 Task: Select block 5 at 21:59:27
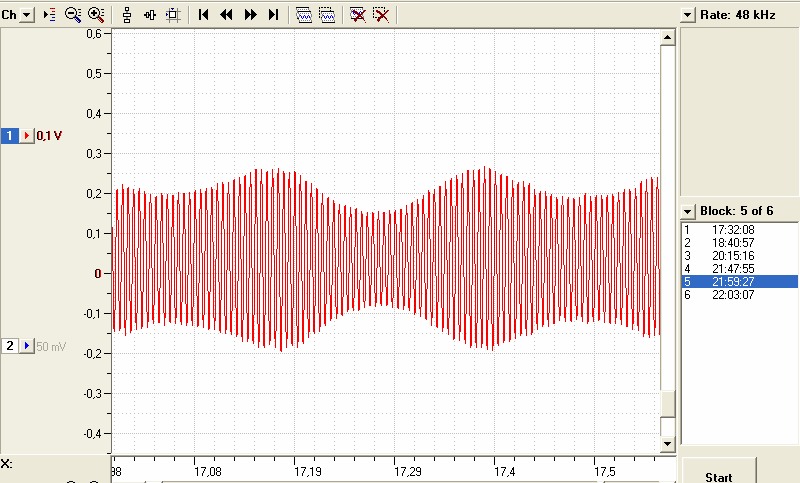[740, 282]
